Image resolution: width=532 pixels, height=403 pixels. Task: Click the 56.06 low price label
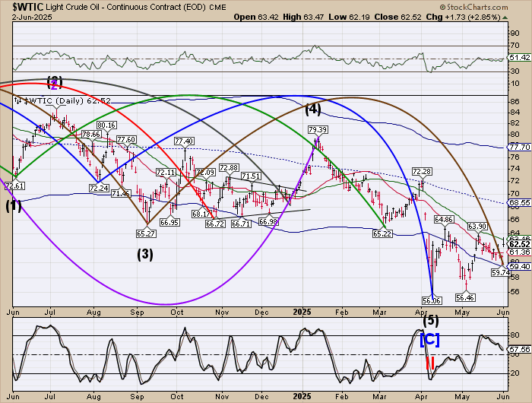pos(432,301)
